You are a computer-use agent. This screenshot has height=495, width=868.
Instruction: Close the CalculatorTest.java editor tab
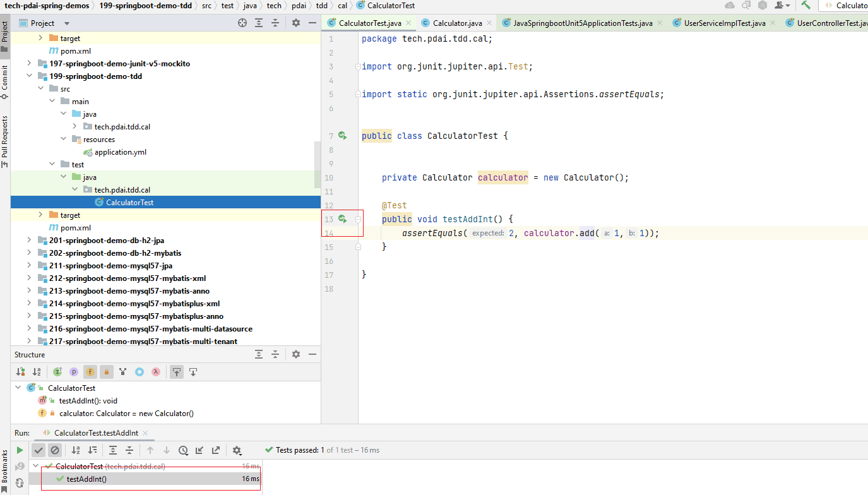(408, 23)
